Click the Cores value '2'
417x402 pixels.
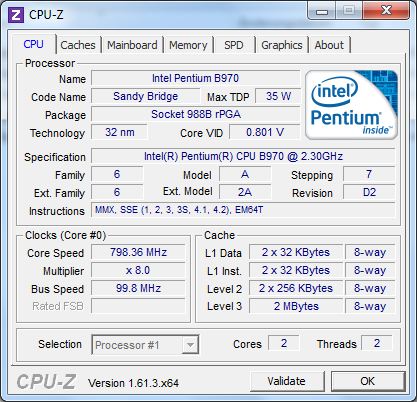click(x=284, y=343)
